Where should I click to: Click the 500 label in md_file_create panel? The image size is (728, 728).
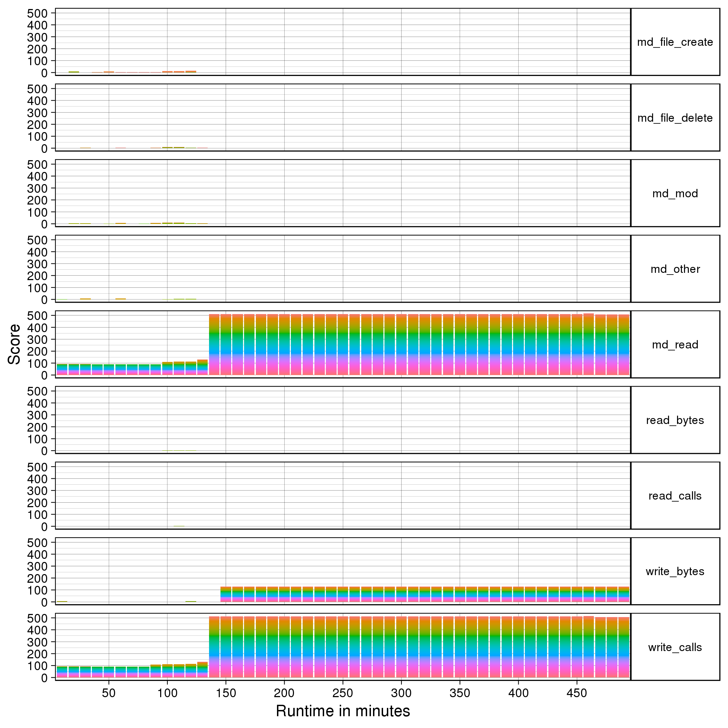[37, 13]
